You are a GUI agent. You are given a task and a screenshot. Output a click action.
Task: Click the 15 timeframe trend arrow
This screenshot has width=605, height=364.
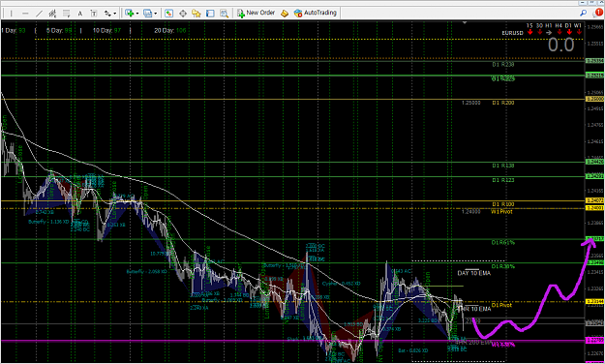click(530, 32)
